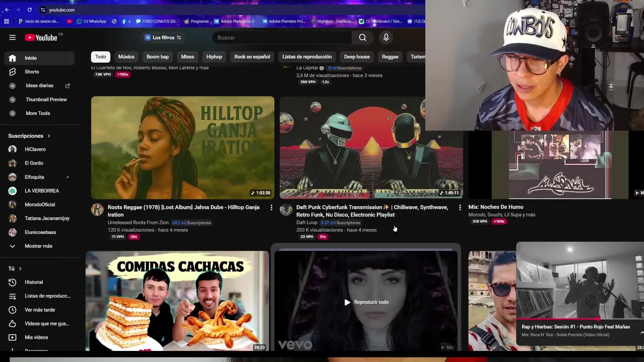Click the search magnifier button
Viewport: 644px width, 362px height.
pos(362,37)
